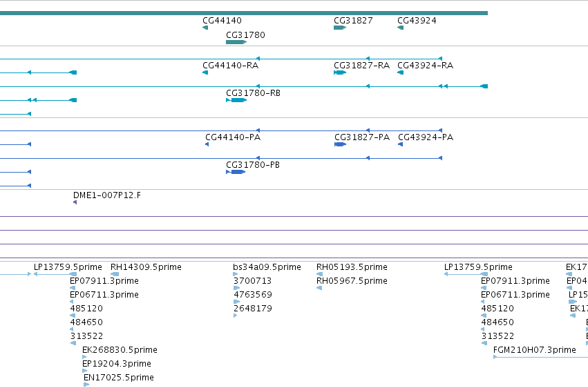Select the teal arrow glyph under CG44140
Screen dimensions: 588x388
pyautogui.click(x=205, y=28)
